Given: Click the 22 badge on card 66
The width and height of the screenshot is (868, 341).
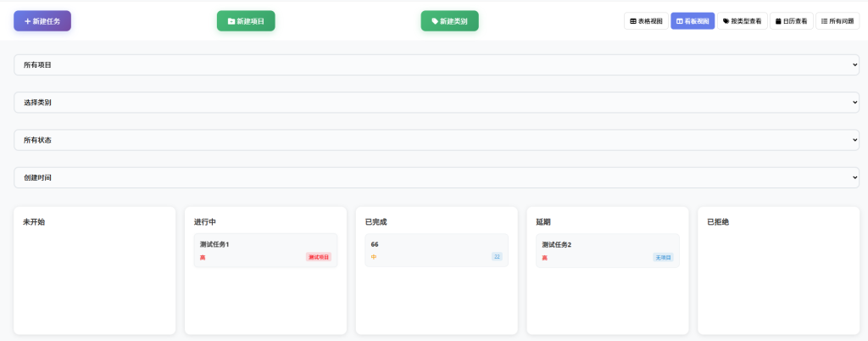Looking at the screenshot, I should 497,256.
